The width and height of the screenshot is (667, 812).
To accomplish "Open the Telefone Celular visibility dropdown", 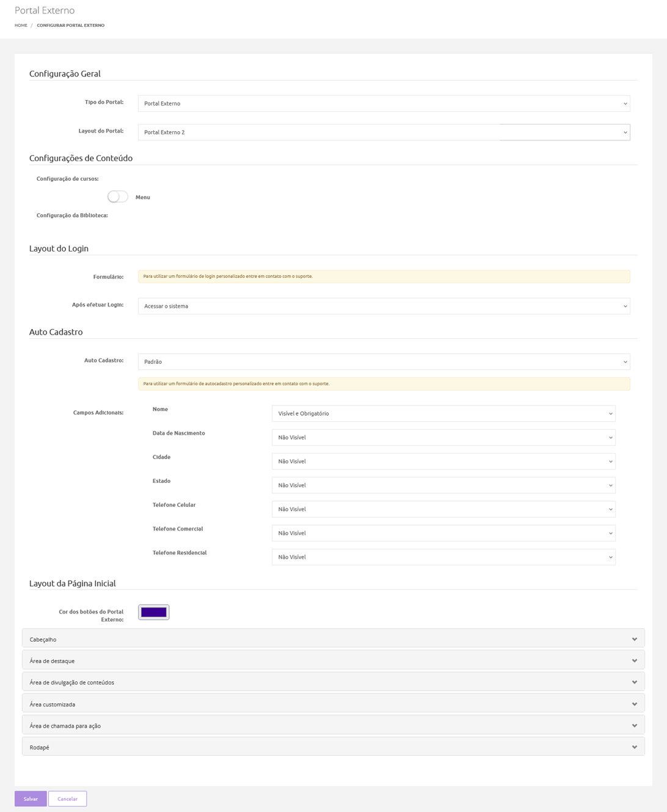I will pyautogui.click(x=443, y=509).
